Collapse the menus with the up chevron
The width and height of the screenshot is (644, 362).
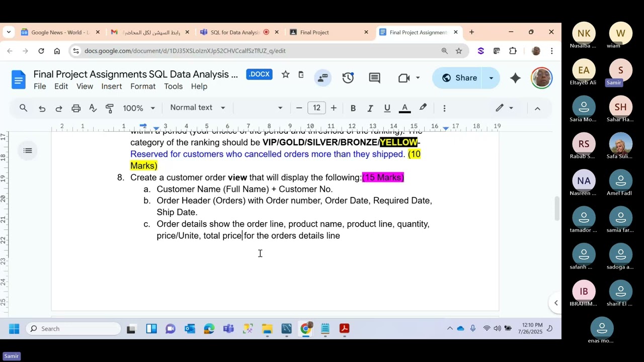[537, 108]
